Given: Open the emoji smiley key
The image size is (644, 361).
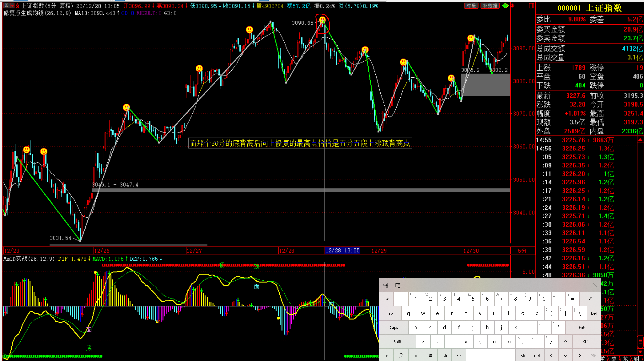Looking at the screenshot, I should [401, 356].
